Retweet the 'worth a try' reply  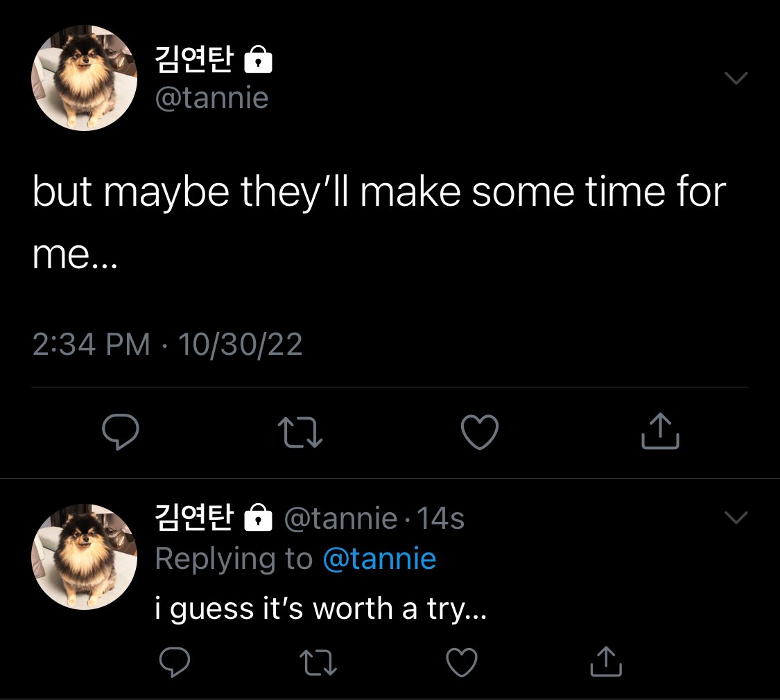pos(318,663)
